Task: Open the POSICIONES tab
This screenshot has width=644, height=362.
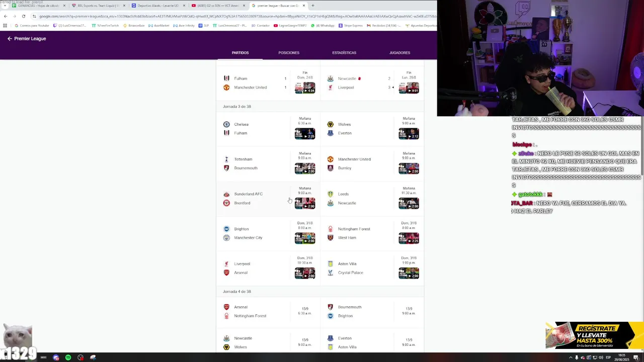Action: point(289,53)
